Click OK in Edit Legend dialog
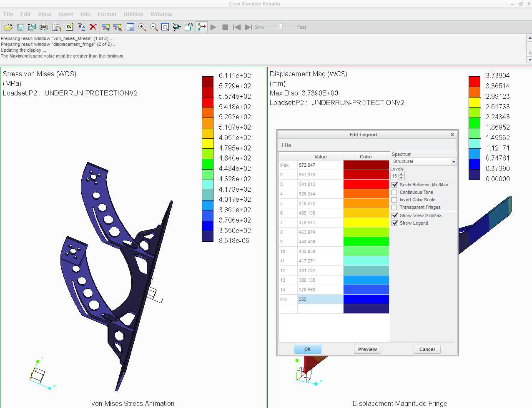Image resolution: width=532 pixels, height=408 pixels. pyautogui.click(x=308, y=349)
